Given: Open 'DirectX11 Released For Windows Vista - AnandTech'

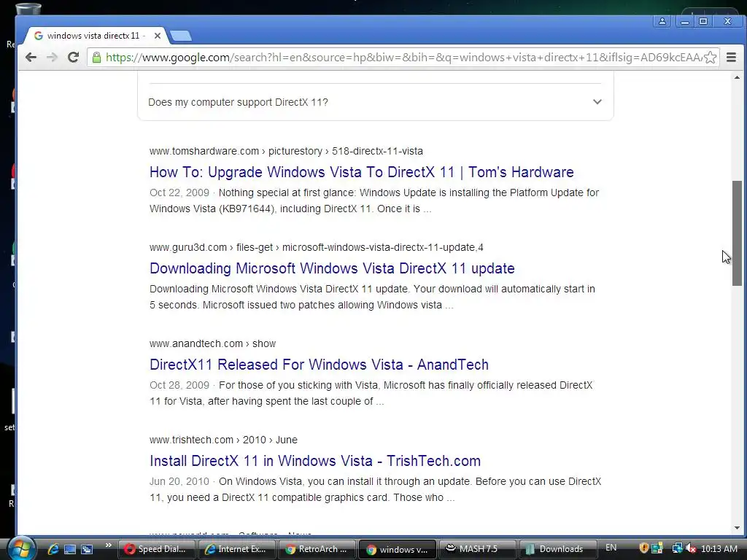Looking at the screenshot, I should (x=320, y=365).
